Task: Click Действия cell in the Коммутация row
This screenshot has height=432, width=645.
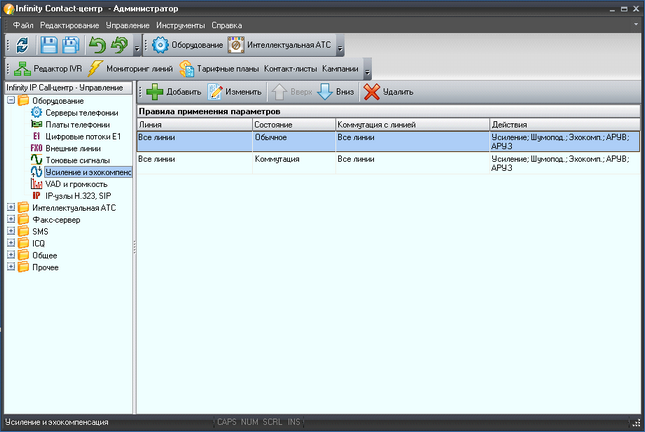Action: tap(565, 163)
